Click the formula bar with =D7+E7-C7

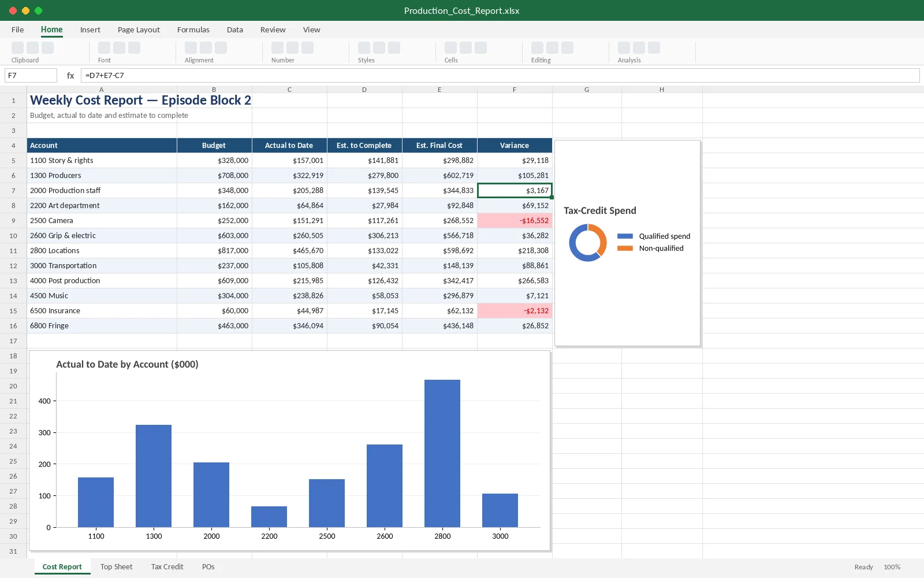tap(500, 76)
